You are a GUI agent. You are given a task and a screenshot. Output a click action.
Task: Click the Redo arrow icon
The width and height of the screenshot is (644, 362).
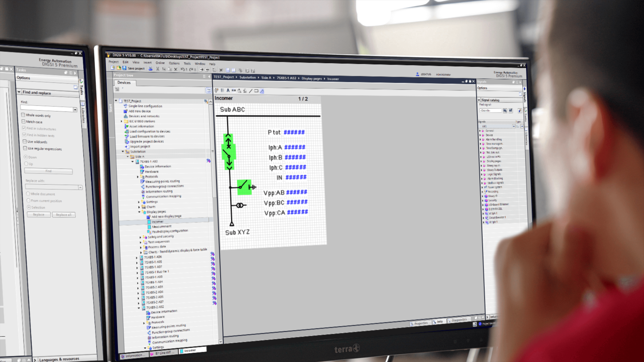click(191, 70)
